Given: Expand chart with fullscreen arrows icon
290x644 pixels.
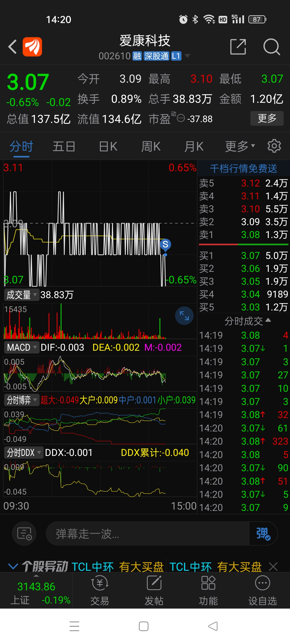Looking at the screenshot, I should (x=184, y=316).
